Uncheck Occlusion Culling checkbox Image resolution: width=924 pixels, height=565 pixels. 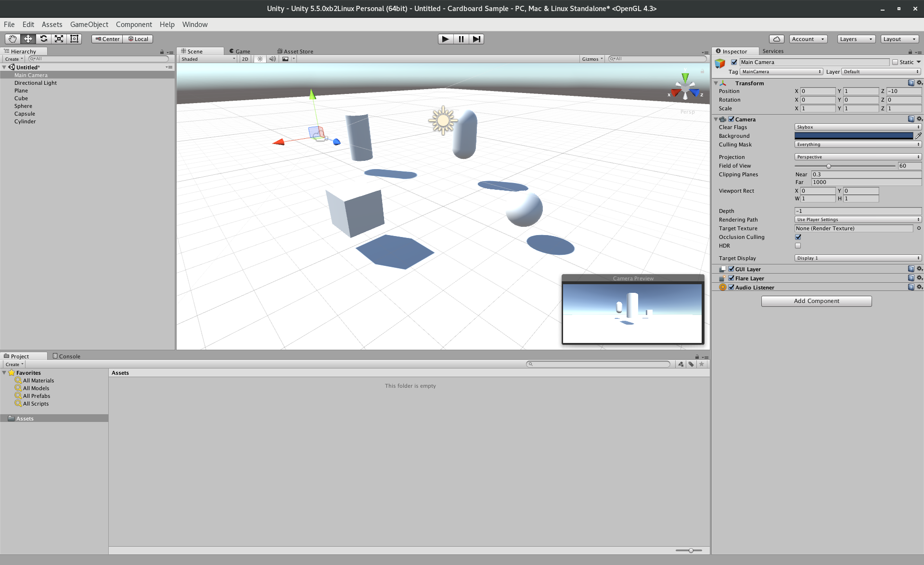coord(798,237)
